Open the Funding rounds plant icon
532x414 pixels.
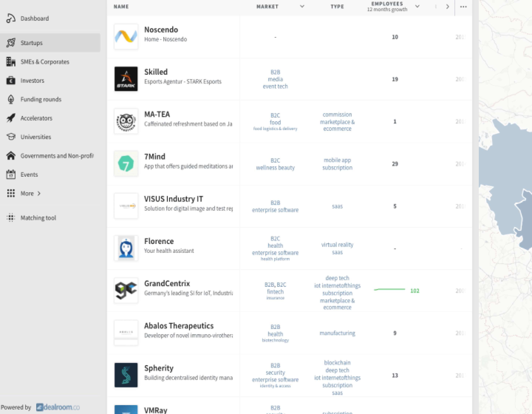point(11,99)
